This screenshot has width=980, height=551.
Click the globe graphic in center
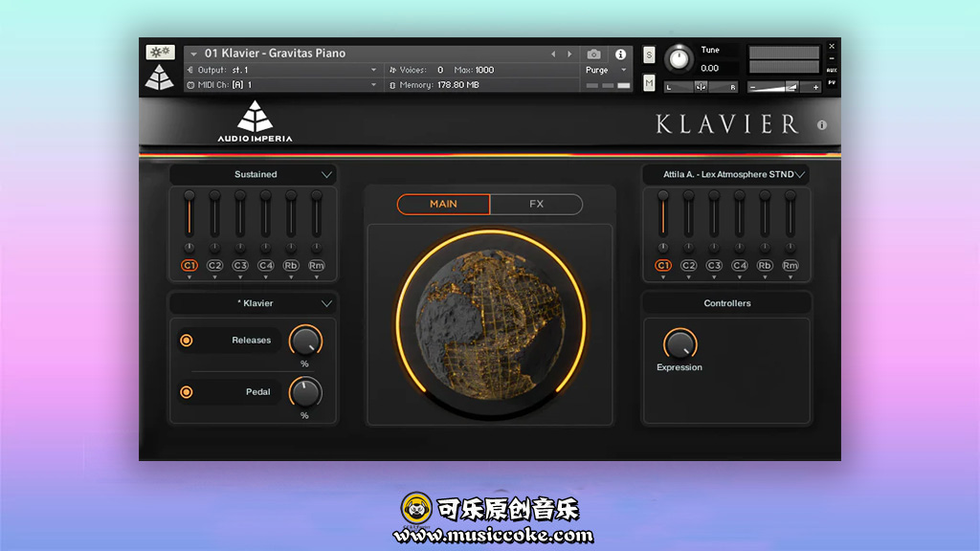(489, 324)
